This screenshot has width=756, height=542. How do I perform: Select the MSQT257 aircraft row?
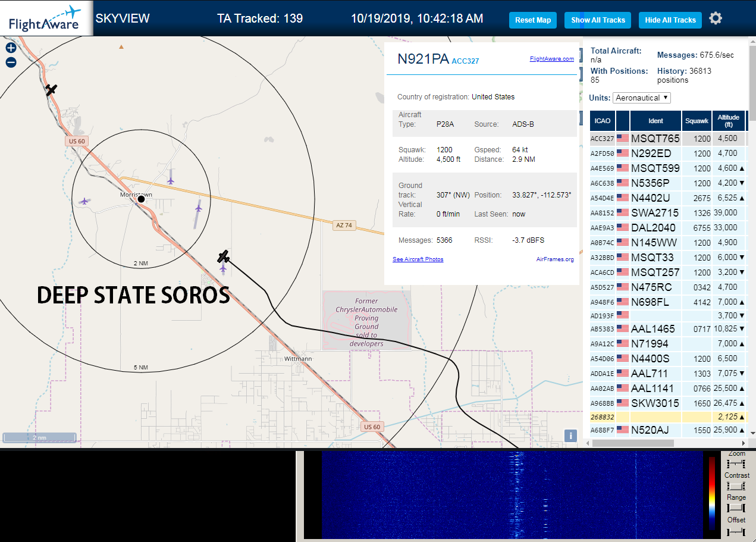667,272
